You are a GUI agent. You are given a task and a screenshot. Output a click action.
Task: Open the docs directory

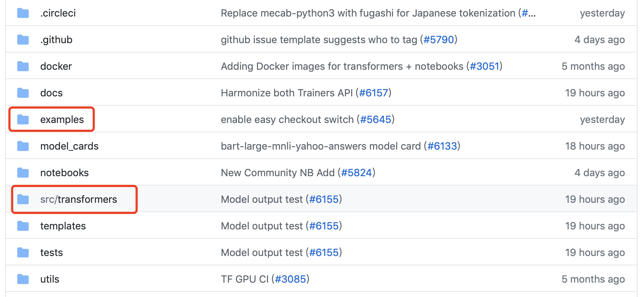pos(51,93)
